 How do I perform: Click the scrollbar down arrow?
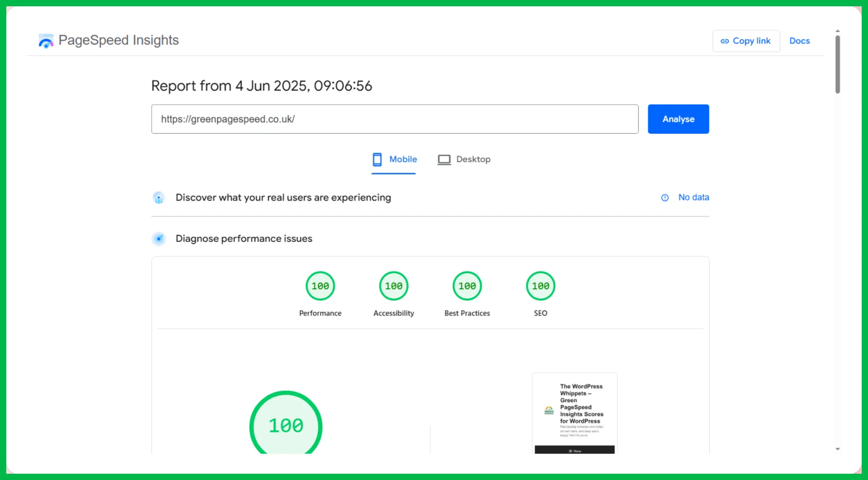coord(838,449)
